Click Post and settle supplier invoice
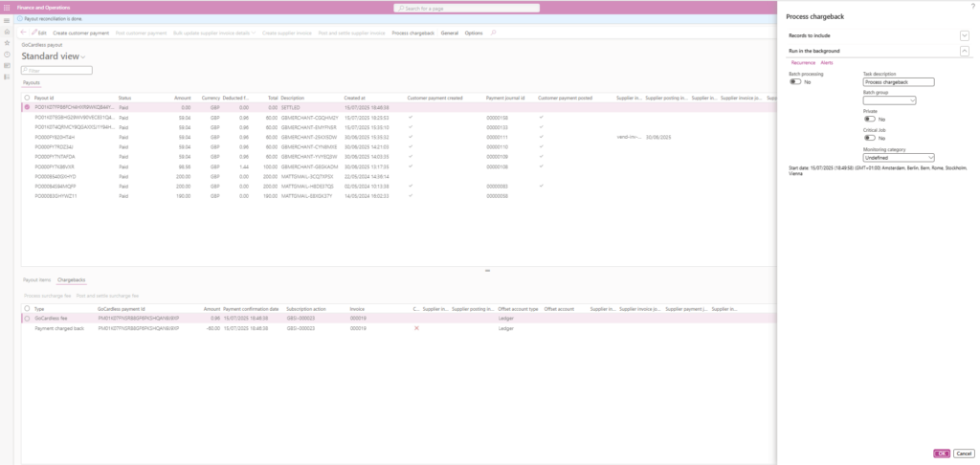980x465 pixels. coord(351,33)
